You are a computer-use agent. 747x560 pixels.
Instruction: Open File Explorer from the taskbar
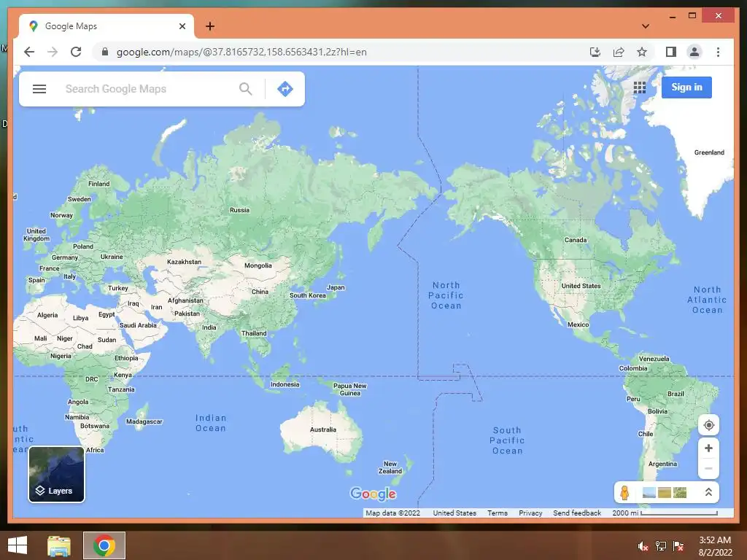click(59, 545)
